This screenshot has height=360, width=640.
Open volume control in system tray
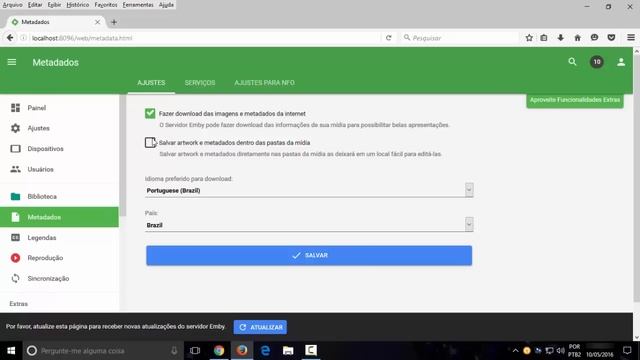(x=560, y=351)
